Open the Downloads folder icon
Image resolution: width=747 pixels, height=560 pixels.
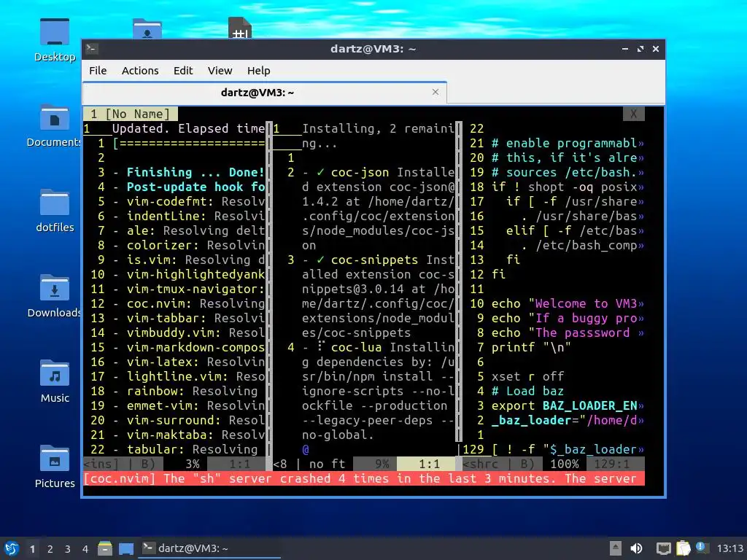click(54, 288)
